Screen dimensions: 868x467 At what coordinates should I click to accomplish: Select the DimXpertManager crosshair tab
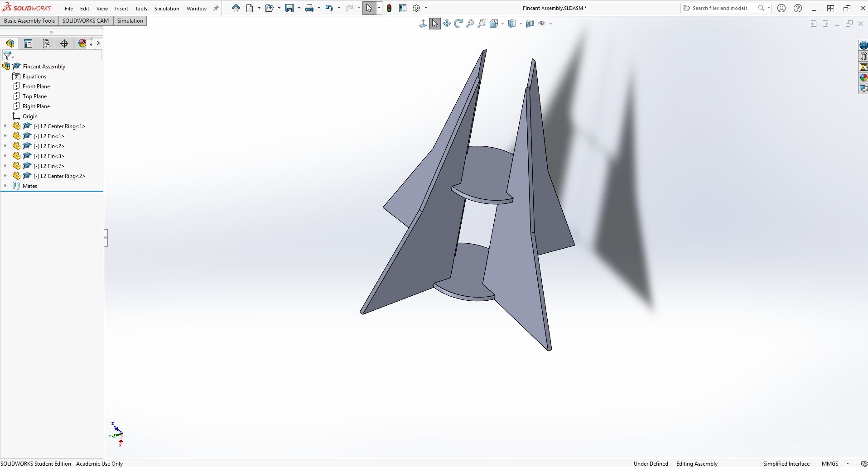[x=64, y=43]
